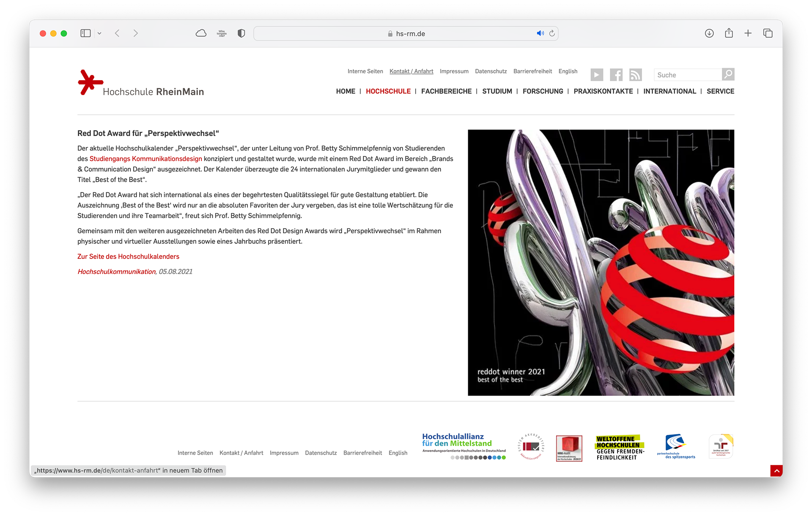Switch to English in the top navigation
812x516 pixels.
pos(568,71)
